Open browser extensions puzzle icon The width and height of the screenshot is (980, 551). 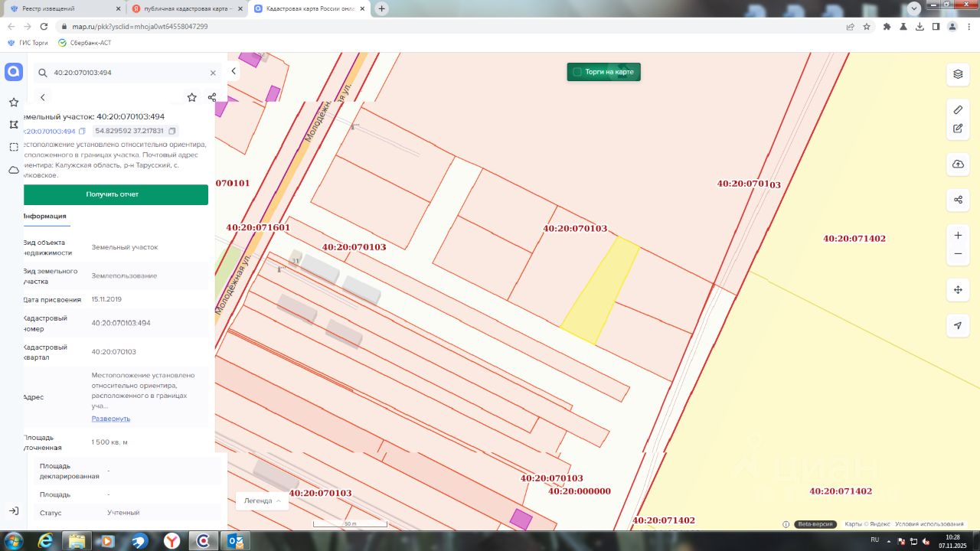click(x=887, y=26)
